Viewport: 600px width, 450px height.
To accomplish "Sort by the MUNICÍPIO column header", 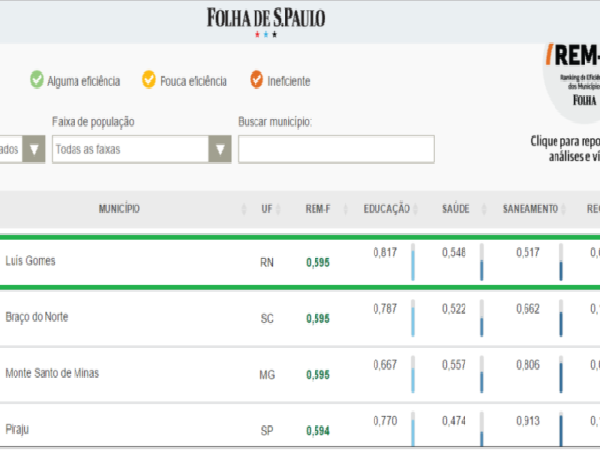I will coord(119,209).
